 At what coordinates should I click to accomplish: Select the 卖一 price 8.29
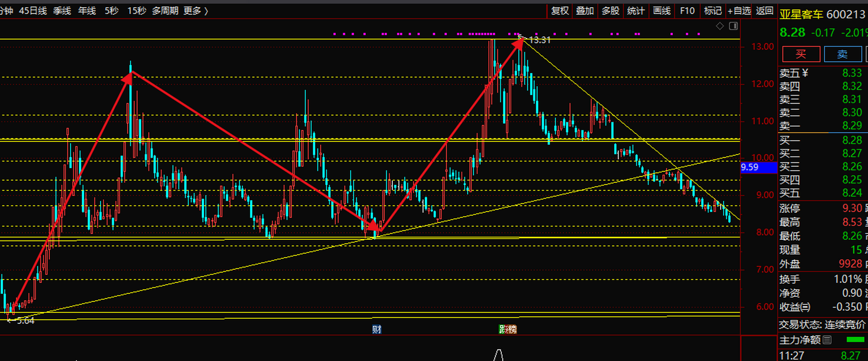pyautogui.click(x=852, y=126)
